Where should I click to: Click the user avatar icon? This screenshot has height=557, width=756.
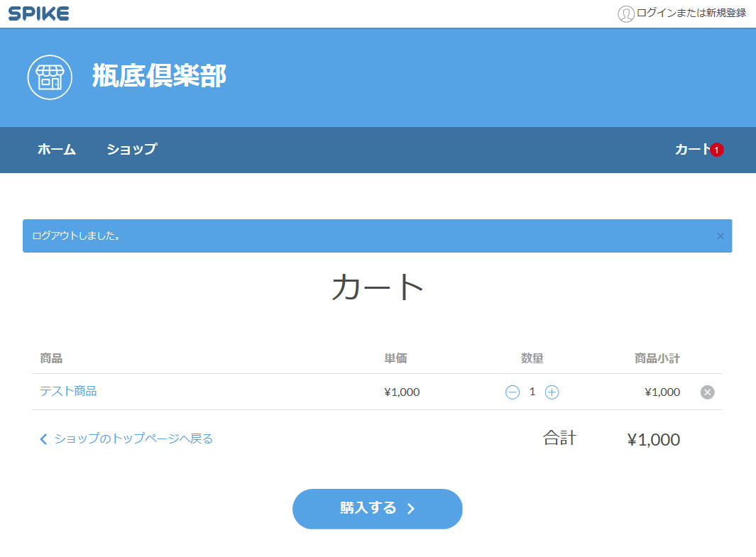coord(626,14)
